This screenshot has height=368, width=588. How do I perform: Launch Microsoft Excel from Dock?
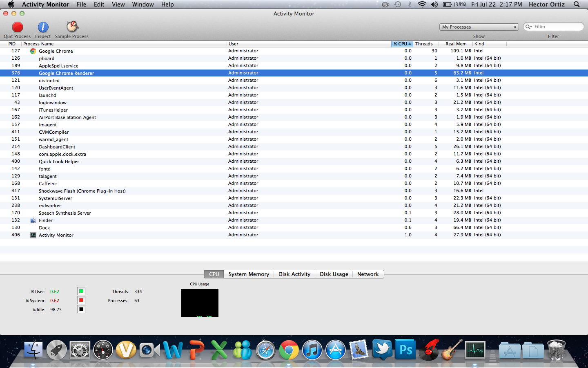[x=219, y=350]
